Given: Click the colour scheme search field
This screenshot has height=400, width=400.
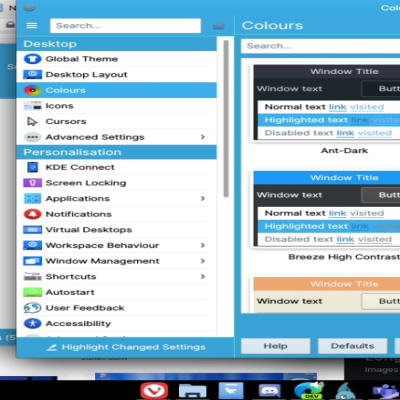Looking at the screenshot, I should (321, 46).
